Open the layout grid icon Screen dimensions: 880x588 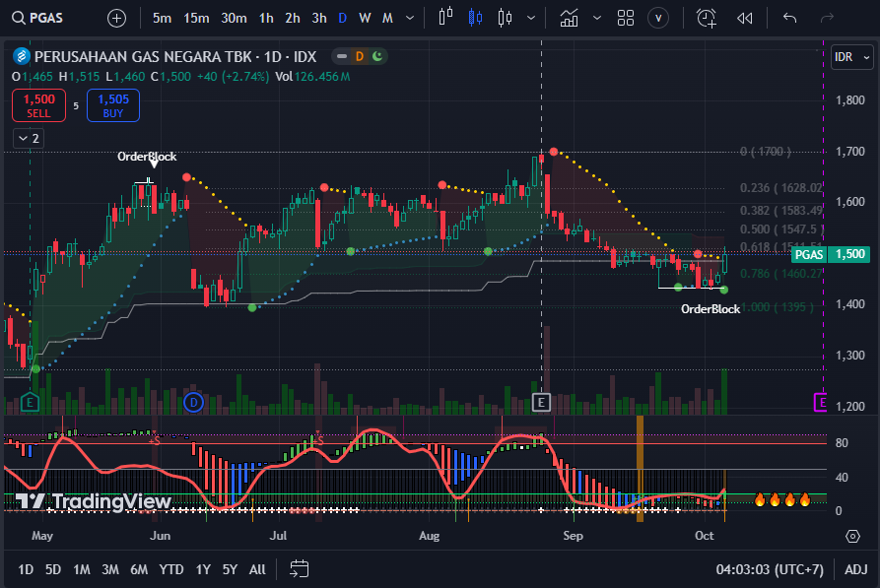click(625, 18)
